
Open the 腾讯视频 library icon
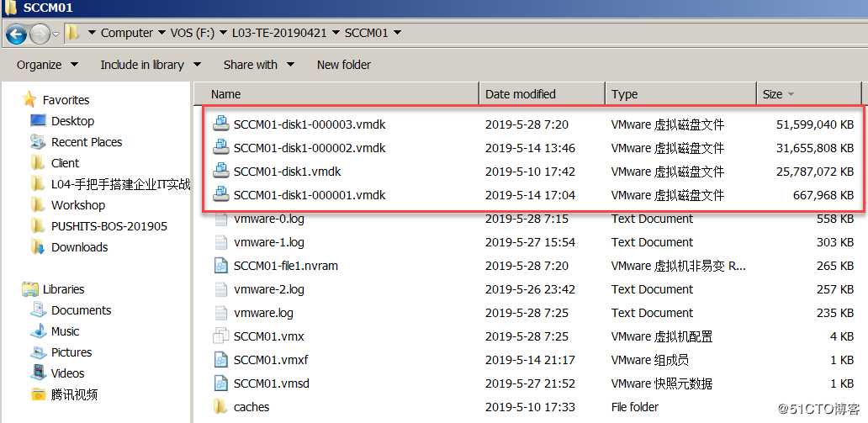[38, 394]
